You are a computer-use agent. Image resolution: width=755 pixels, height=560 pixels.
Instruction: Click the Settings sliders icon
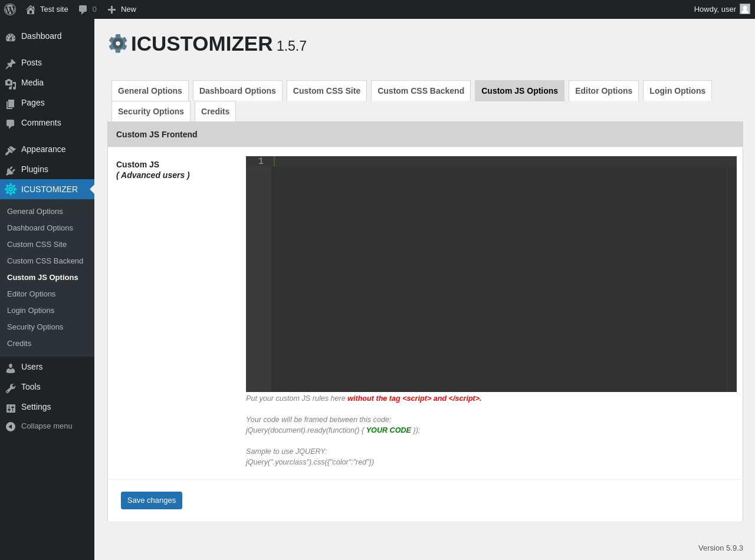coord(11,408)
